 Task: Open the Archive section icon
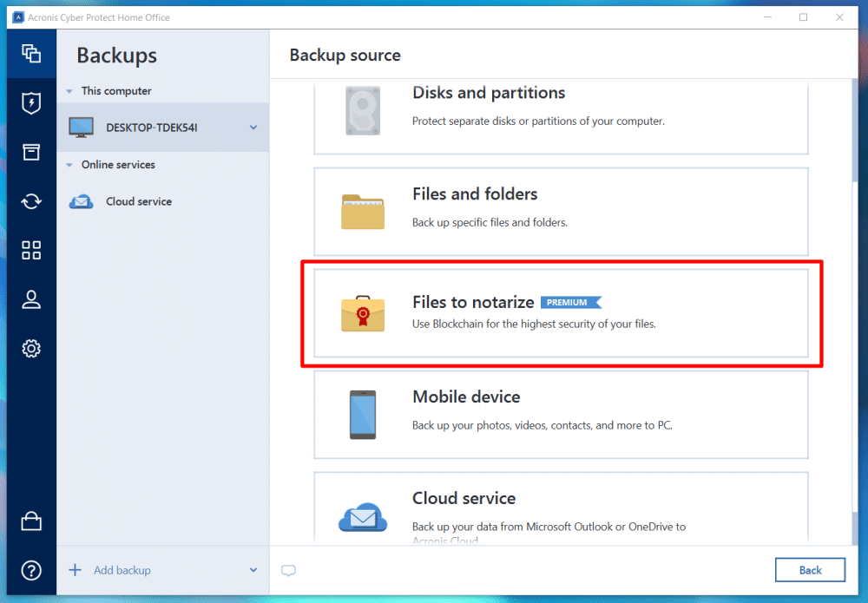click(31, 153)
